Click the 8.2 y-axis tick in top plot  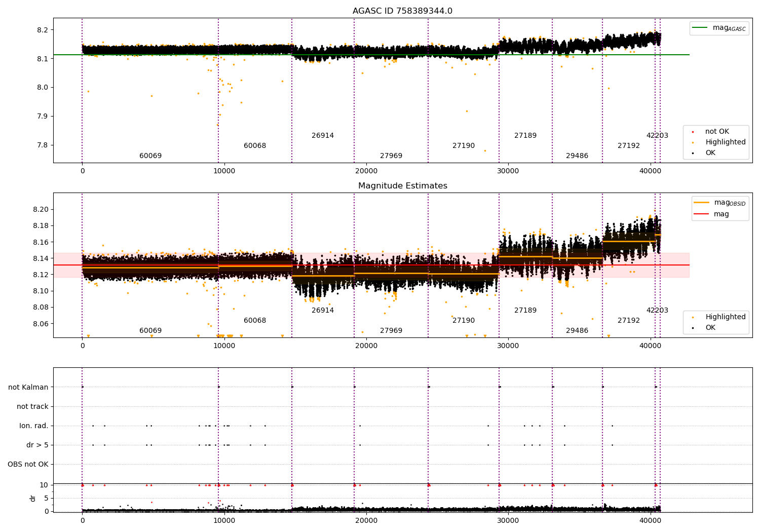tap(43, 30)
